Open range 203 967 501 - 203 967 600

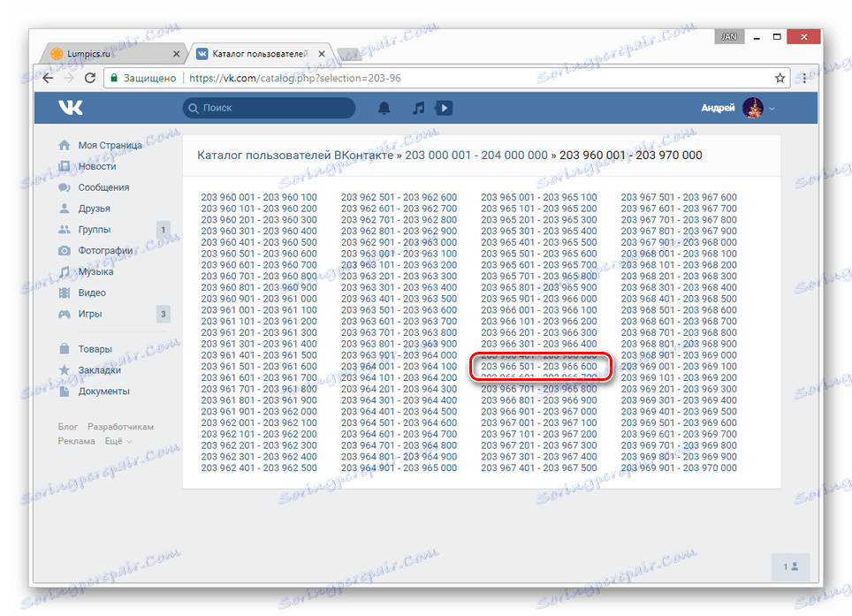coord(679,197)
